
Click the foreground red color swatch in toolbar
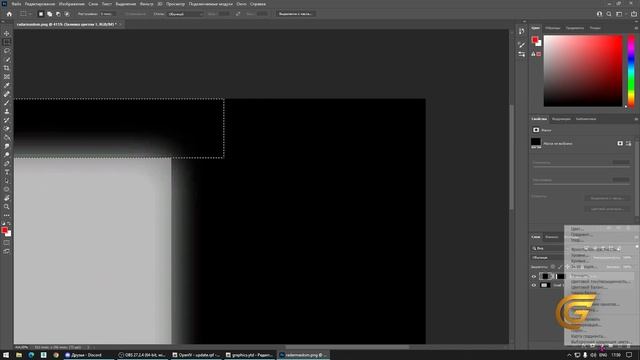[x=4, y=230]
